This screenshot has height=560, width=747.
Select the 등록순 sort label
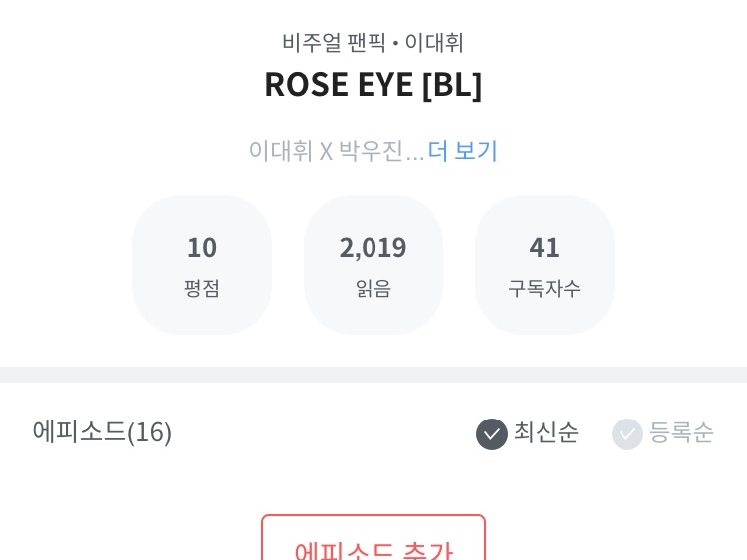click(x=681, y=432)
